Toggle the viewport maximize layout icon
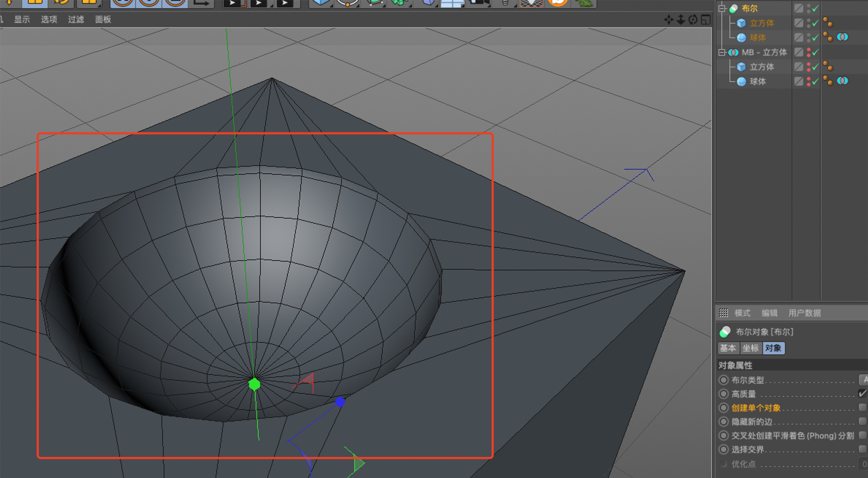Screen dimensions: 868x478 [706, 20]
